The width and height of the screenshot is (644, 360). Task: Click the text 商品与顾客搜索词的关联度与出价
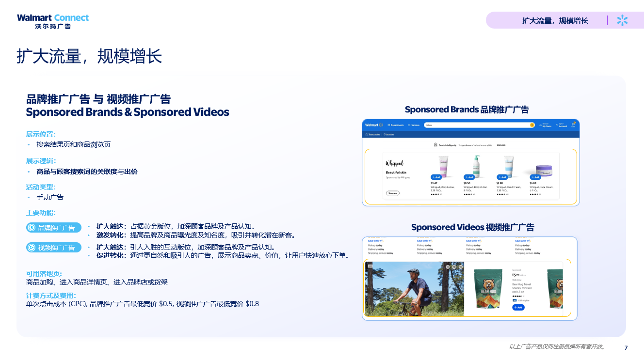click(87, 172)
